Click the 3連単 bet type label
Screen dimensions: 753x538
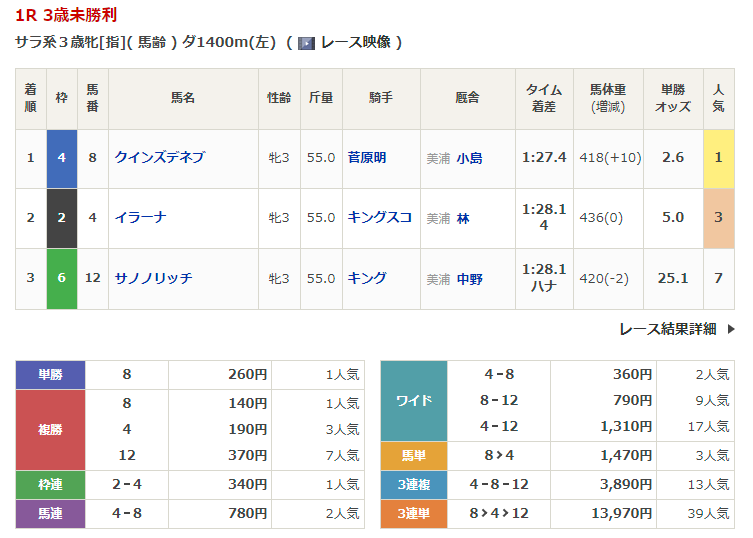[x=414, y=514]
